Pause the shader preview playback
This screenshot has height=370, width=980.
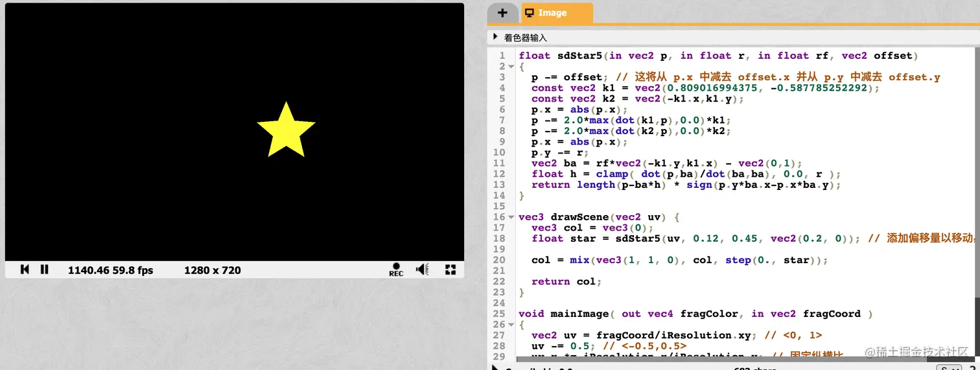click(44, 270)
